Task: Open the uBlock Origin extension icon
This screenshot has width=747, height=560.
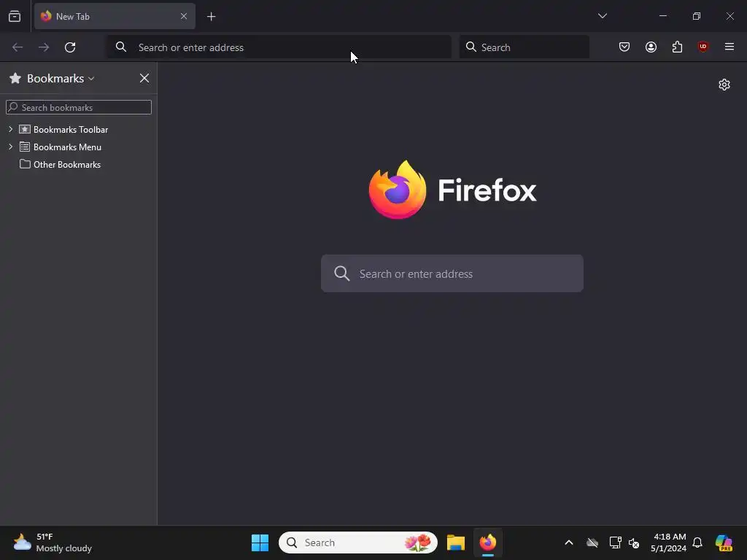Action: coord(703,47)
